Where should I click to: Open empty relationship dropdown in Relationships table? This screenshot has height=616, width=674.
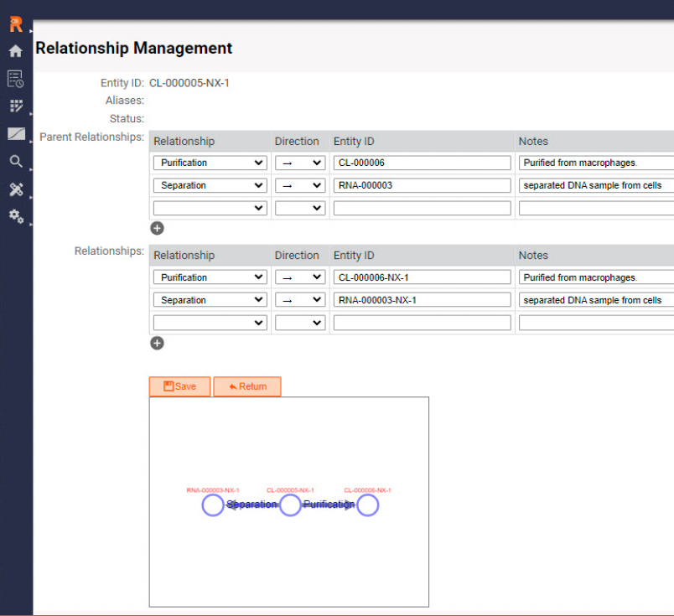click(210, 323)
